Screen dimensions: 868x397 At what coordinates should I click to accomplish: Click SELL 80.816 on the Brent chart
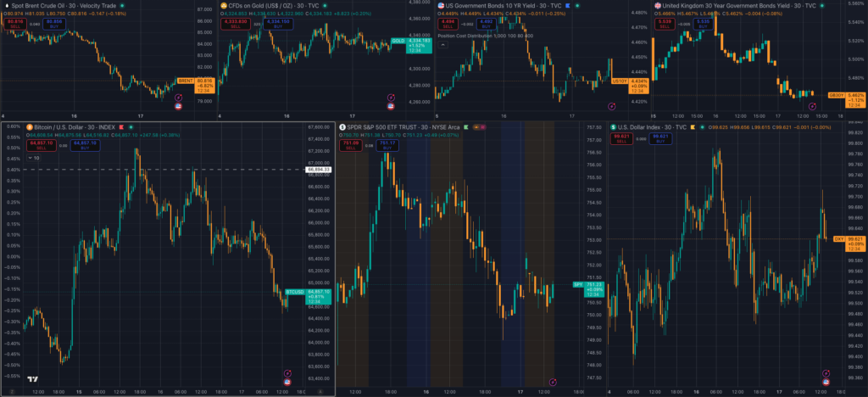[15, 24]
